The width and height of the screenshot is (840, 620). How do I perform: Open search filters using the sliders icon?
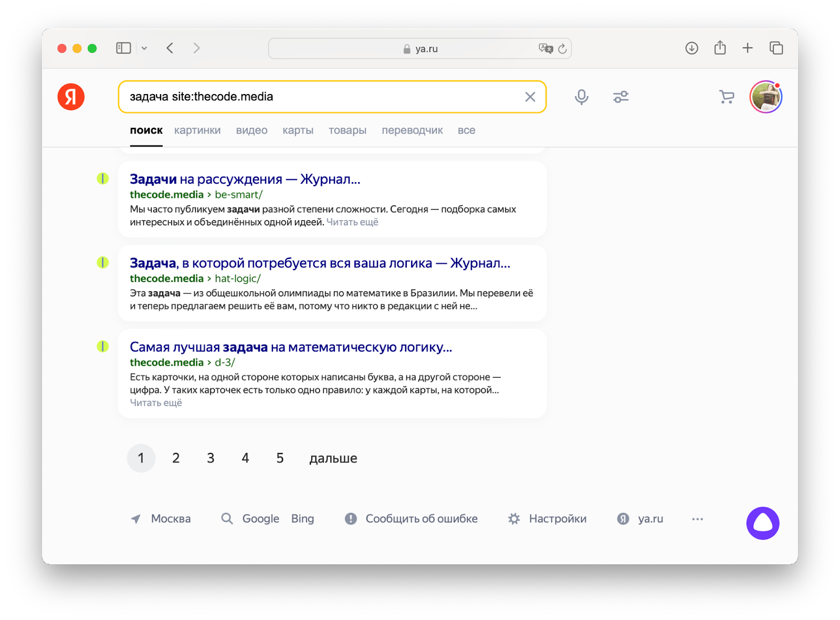click(x=621, y=97)
